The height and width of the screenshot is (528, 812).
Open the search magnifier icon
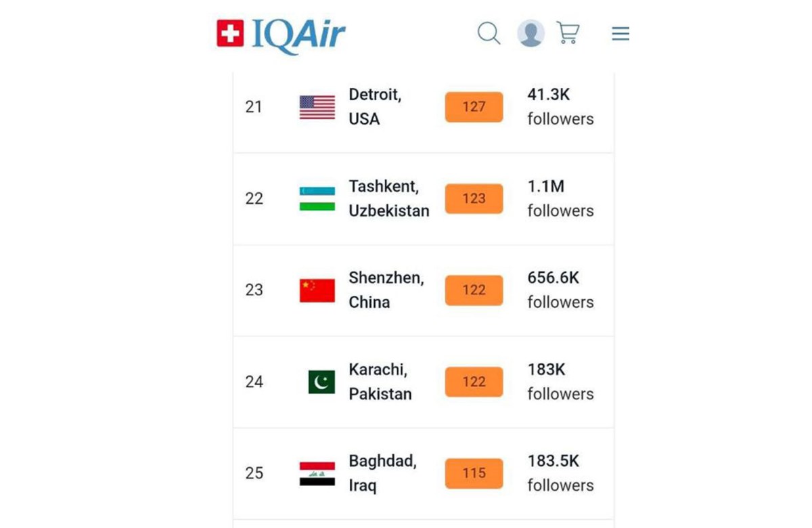pyautogui.click(x=489, y=33)
